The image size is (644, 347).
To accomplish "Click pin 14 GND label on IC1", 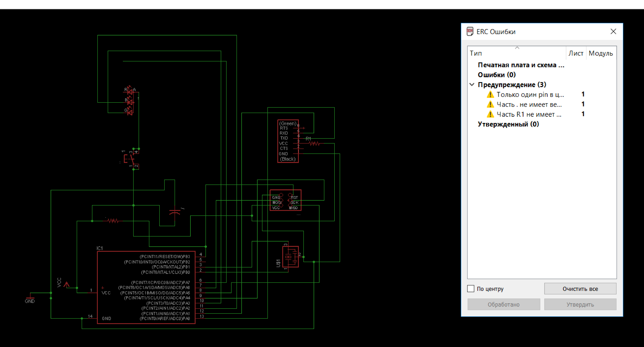I will (x=107, y=318).
